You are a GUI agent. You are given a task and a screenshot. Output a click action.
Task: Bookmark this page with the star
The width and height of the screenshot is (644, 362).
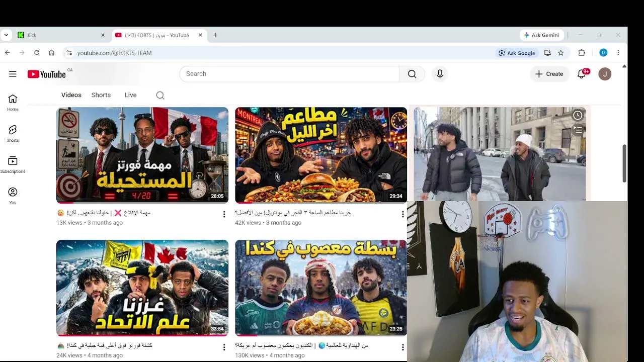click(560, 53)
